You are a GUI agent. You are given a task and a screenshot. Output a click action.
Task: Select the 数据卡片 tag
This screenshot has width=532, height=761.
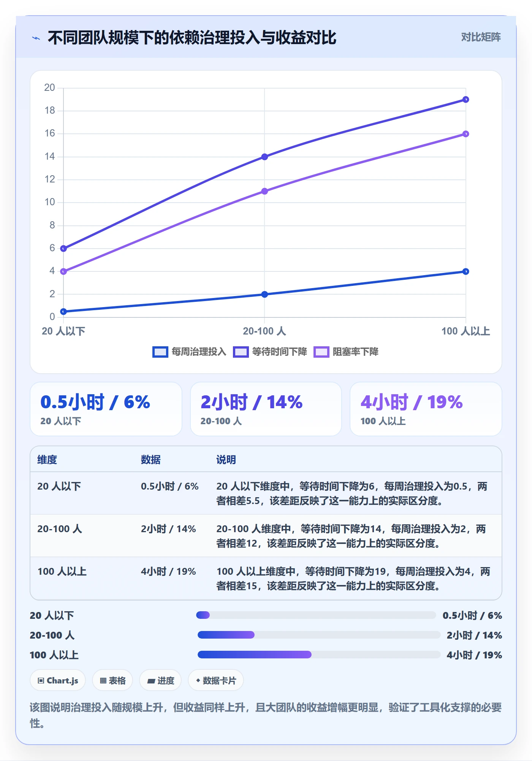point(216,680)
